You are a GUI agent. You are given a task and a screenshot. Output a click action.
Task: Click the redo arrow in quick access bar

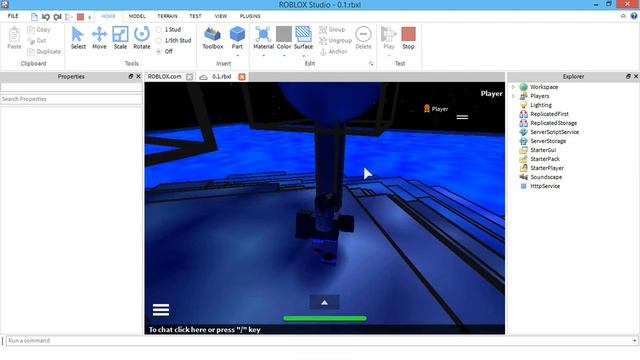pos(58,17)
